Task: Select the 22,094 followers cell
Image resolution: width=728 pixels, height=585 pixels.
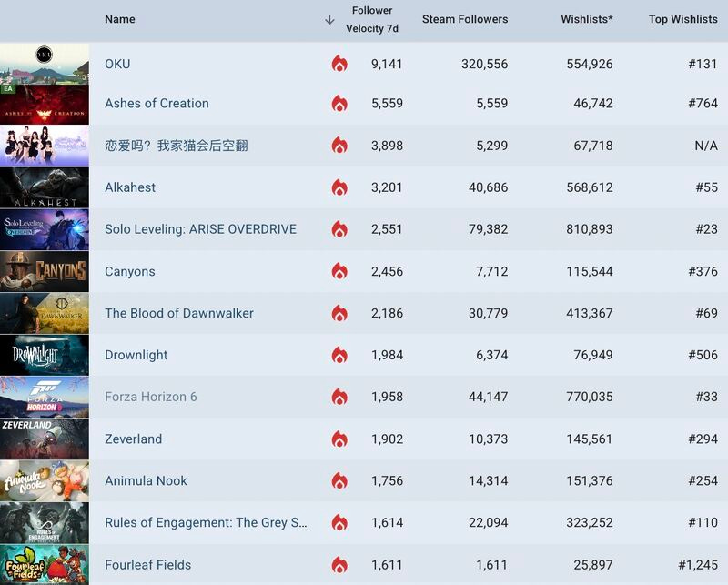Action: (489, 523)
